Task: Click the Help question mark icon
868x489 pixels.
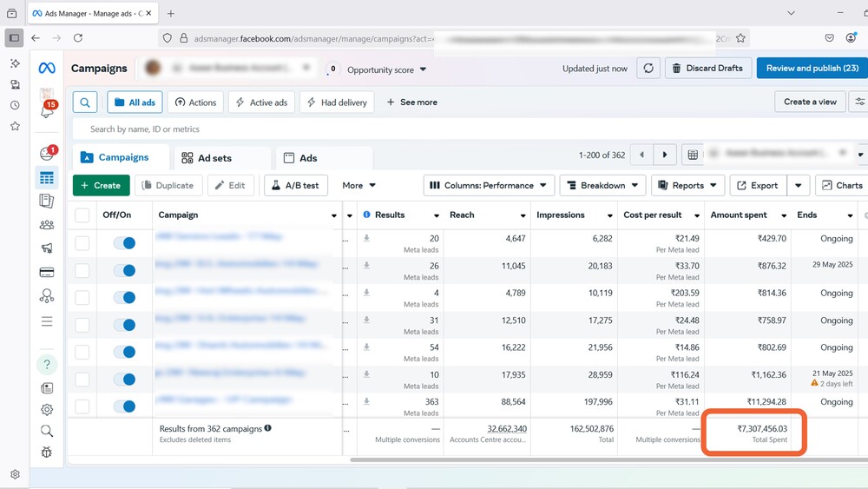Action: pos(47,364)
